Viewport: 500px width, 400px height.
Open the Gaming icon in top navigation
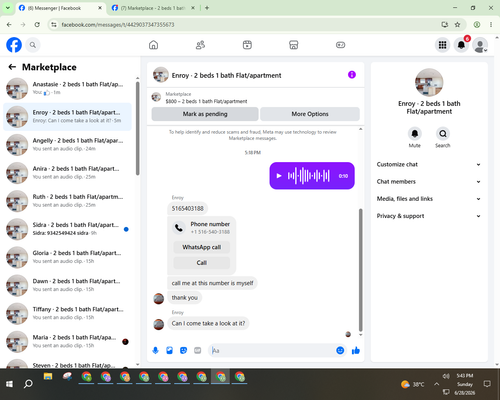(x=340, y=45)
